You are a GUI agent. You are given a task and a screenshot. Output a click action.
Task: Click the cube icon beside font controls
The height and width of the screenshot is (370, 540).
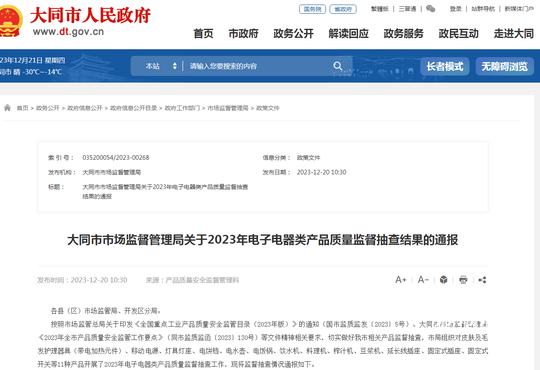tap(444, 279)
